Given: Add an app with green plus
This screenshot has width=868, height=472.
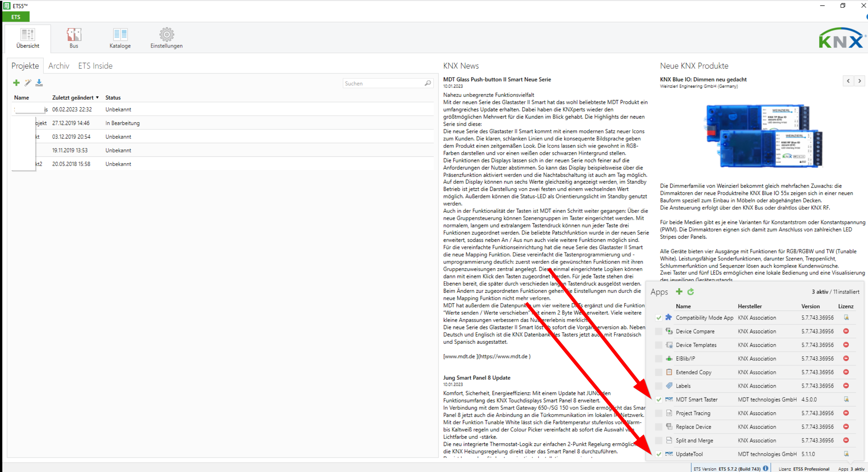Looking at the screenshot, I should tap(679, 292).
